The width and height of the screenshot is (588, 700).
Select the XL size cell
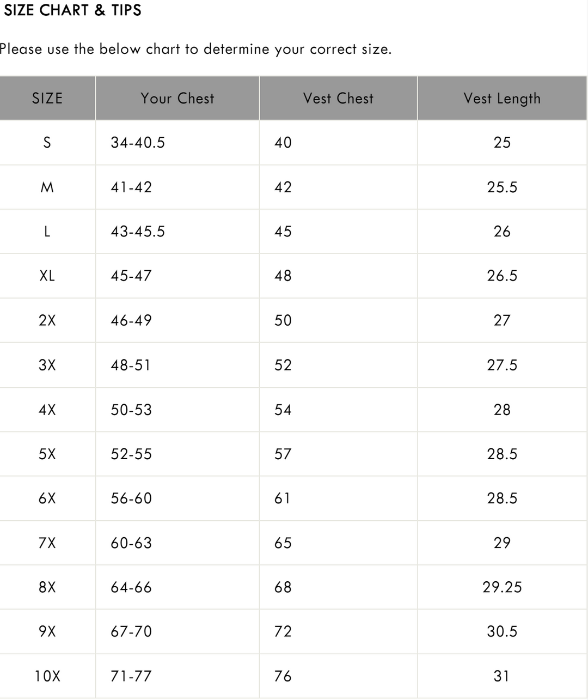pyautogui.click(x=47, y=276)
